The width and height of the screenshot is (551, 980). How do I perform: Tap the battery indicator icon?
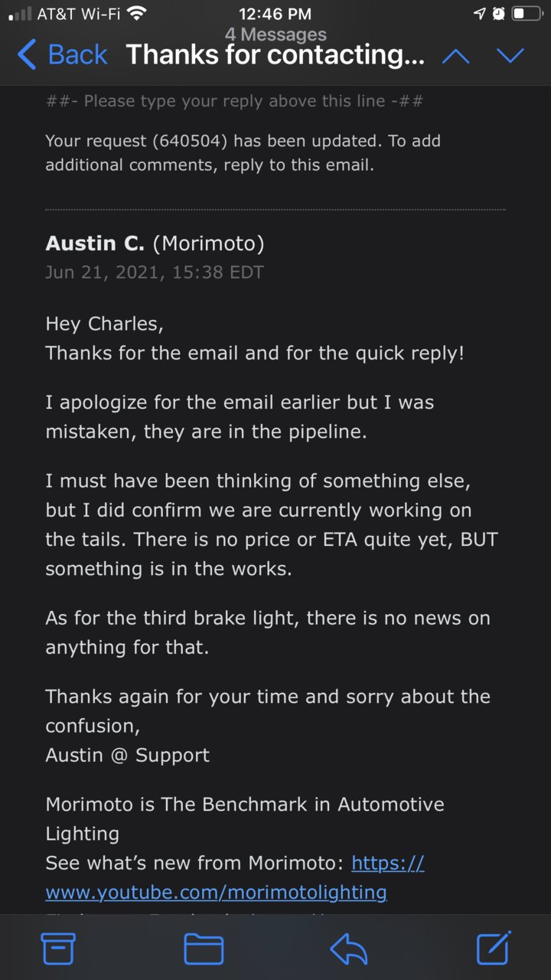(527, 14)
